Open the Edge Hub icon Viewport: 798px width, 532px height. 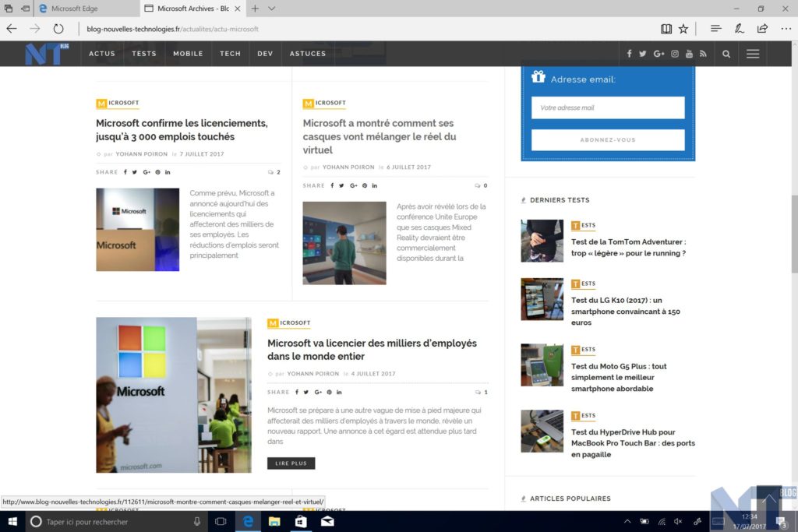click(x=715, y=29)
